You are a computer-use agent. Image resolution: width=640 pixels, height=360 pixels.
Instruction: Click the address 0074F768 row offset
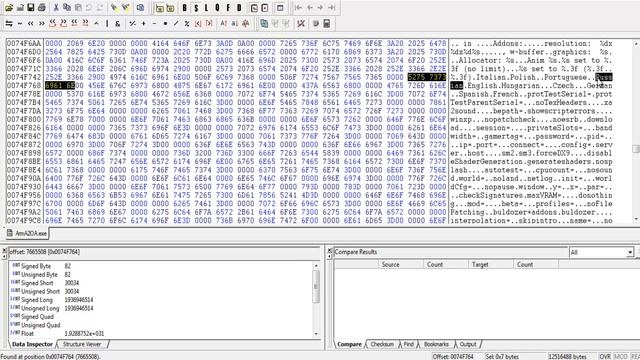click(x=24, y=86)
